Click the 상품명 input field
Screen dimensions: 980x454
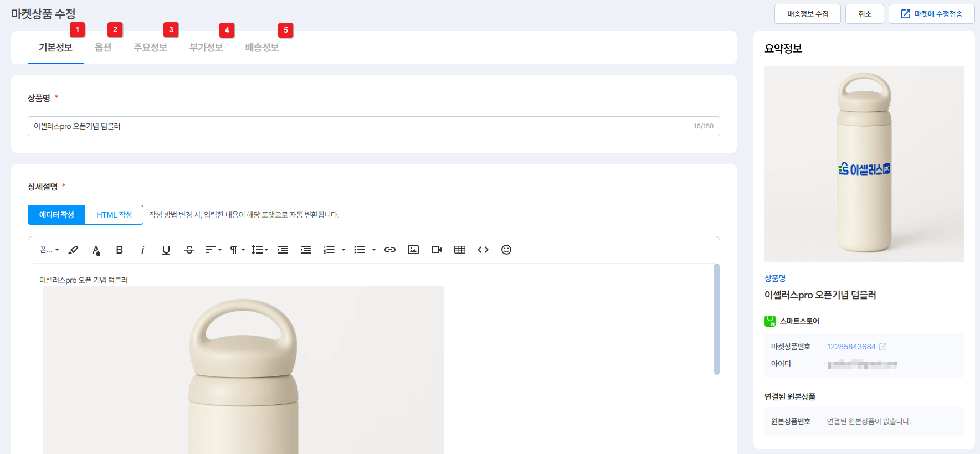pos(374,126)
